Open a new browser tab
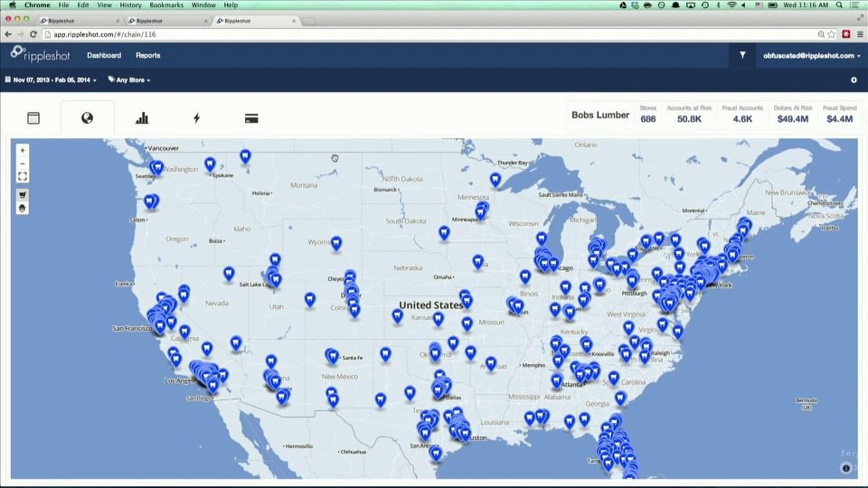868x488 pixels. point(308,21)
